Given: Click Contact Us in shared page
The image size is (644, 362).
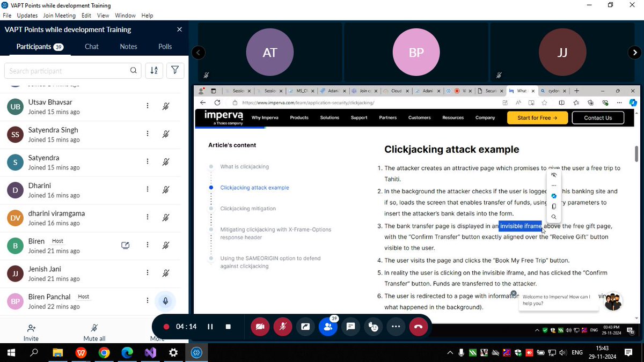Looking at the screenshot, I should pyautogui.click(x=598, y=118).
